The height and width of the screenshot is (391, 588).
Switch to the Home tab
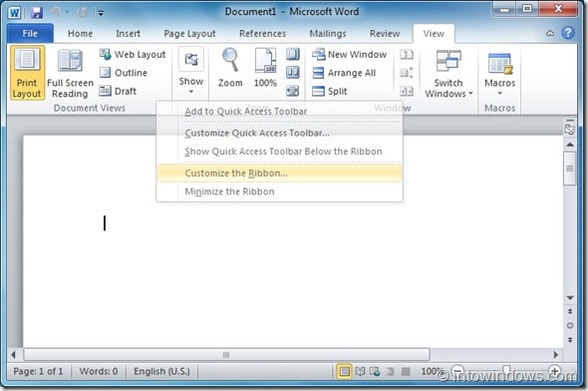80,33
